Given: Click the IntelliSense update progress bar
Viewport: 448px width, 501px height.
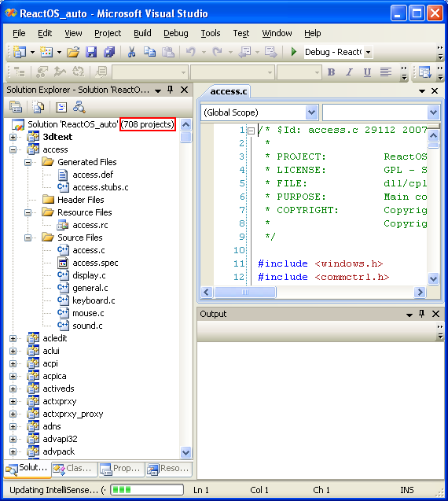Looking at the screenshot, I should 147,489.
